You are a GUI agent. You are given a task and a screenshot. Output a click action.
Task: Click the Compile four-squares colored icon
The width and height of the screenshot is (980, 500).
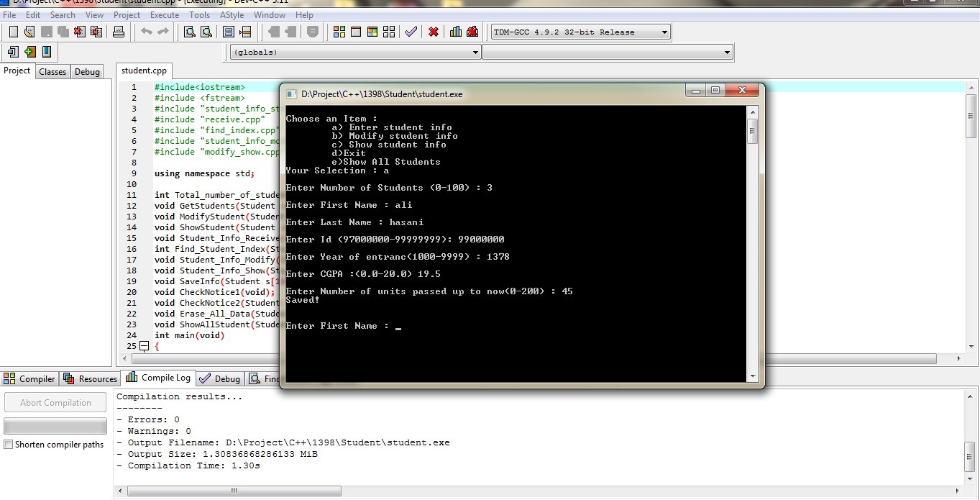(x=339, y=32)
